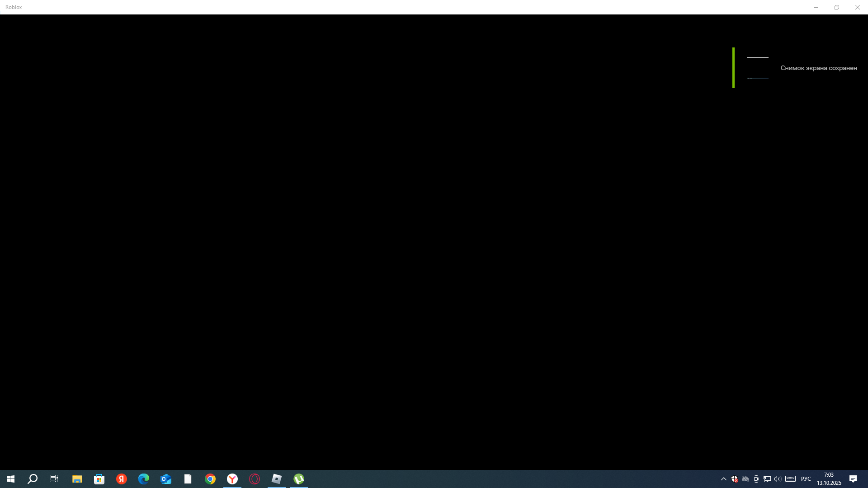The height and width of the screenshot is (488, 868).
Task: Open Outlook from the taskbar
Action: [x=166, y=479]
